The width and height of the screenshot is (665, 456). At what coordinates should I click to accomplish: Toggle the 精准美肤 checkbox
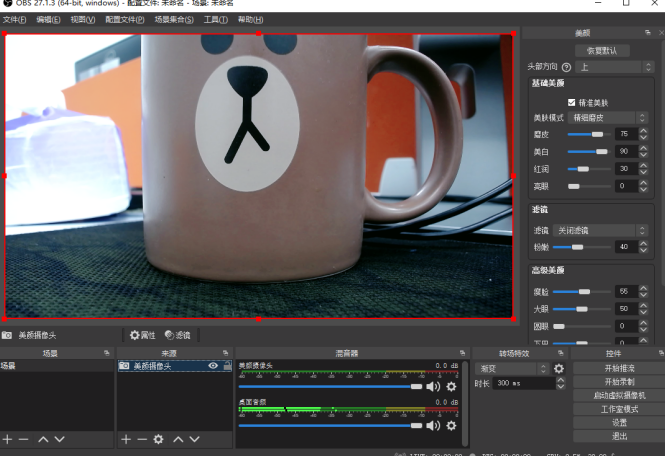[571, 102]
